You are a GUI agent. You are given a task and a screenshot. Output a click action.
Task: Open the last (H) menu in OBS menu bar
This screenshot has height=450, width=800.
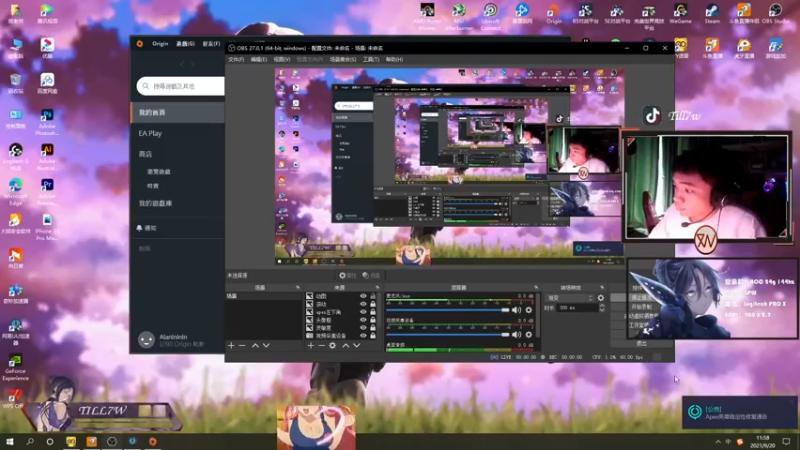[x=394, y=60]
